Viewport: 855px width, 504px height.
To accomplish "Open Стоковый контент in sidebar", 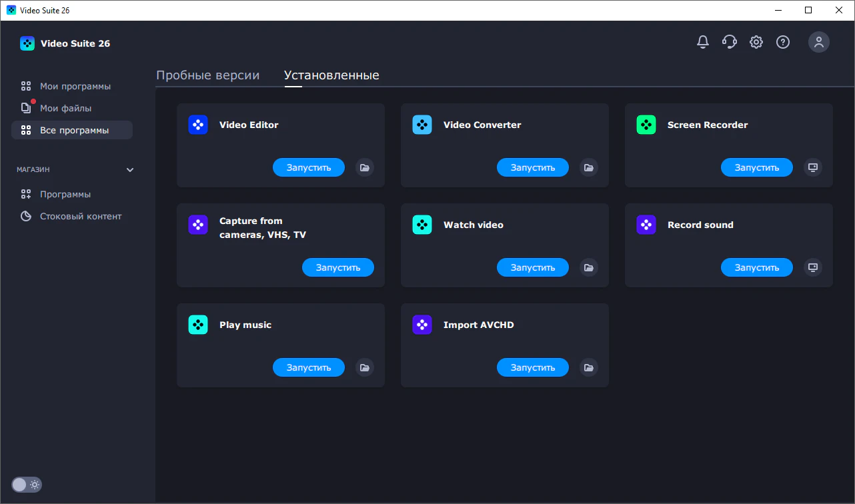I will [x=72, y=216].
